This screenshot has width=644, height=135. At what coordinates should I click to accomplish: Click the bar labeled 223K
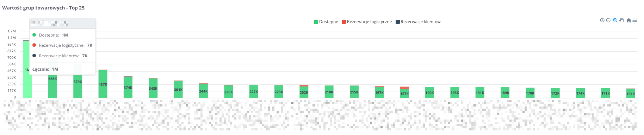[x=279, y=91]
